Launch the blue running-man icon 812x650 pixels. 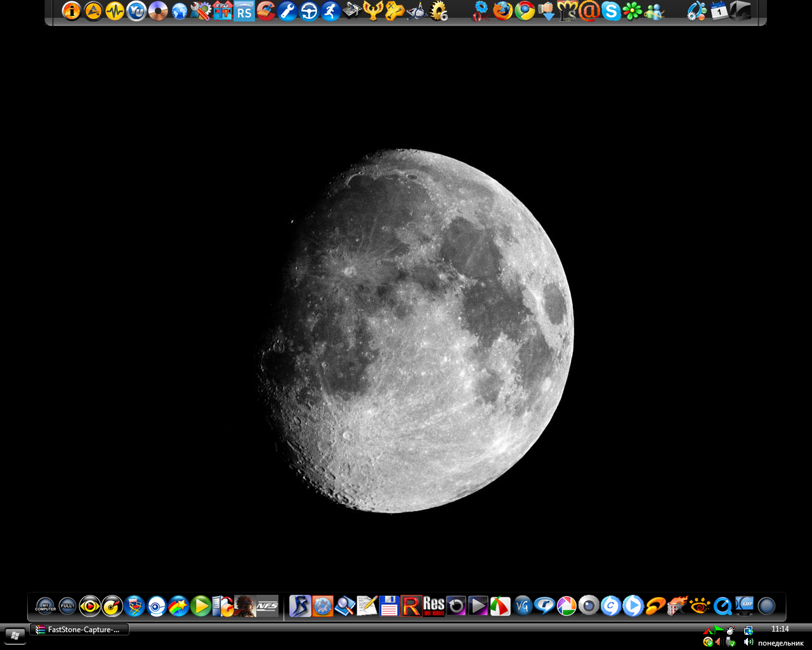(331, 11)
